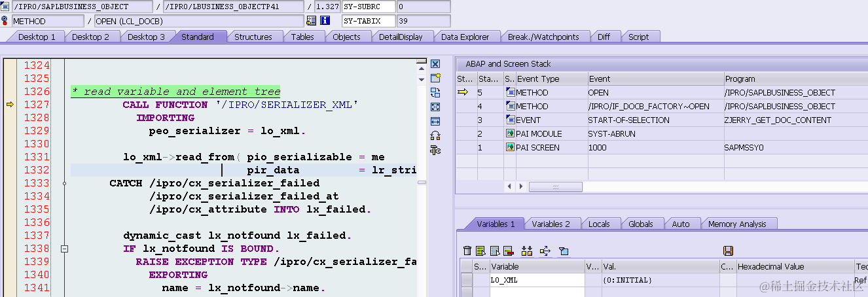Click the LO_XML variable name cell
Screen dimensions: 868x297
tap(537, 280)
